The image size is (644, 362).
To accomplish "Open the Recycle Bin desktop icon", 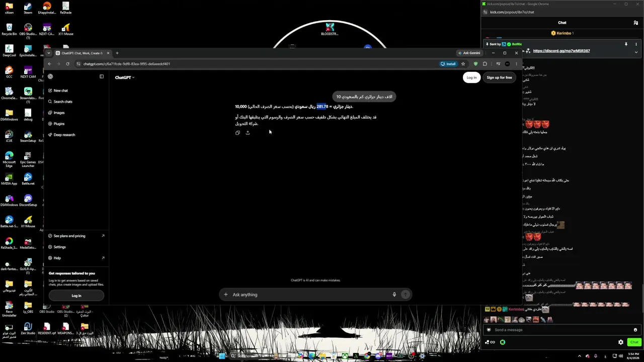I will click(9, 29).
